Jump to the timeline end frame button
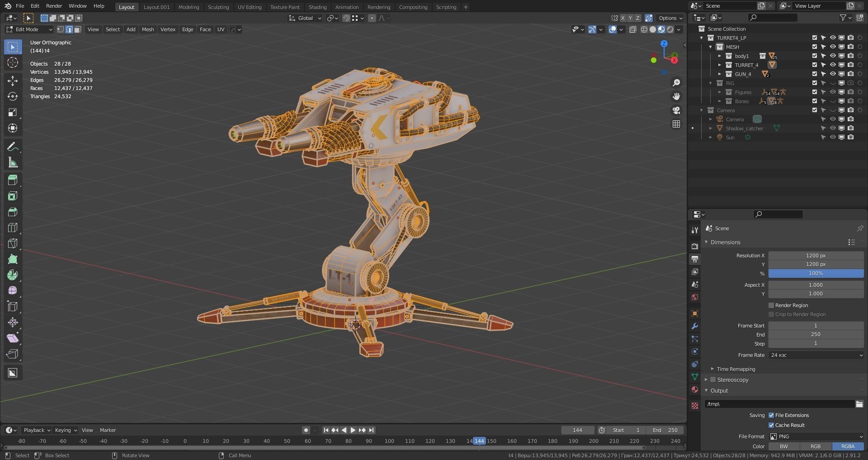Image resolution: width=868 pixels, height=460 pixels. pyautogui.click(x=371, y=430)
